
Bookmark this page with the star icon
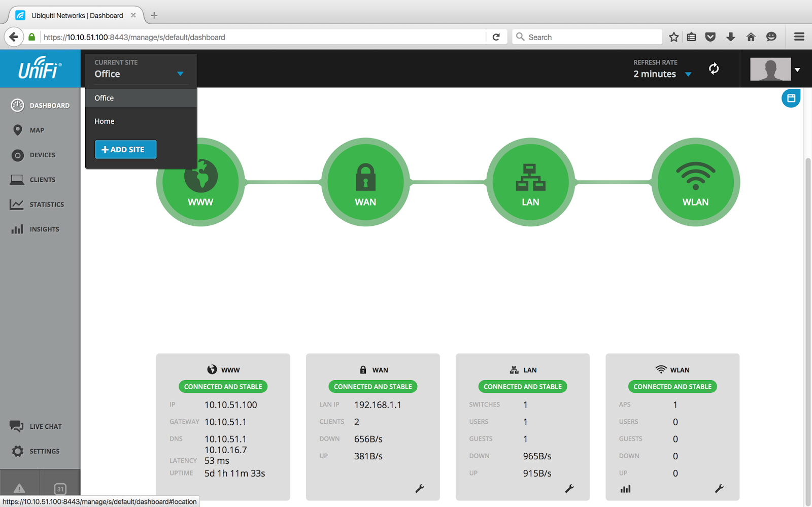tap(673, 37)
